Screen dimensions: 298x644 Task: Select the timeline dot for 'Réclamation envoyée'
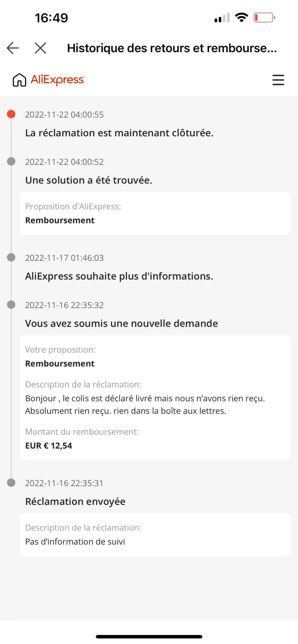point(11,483)
